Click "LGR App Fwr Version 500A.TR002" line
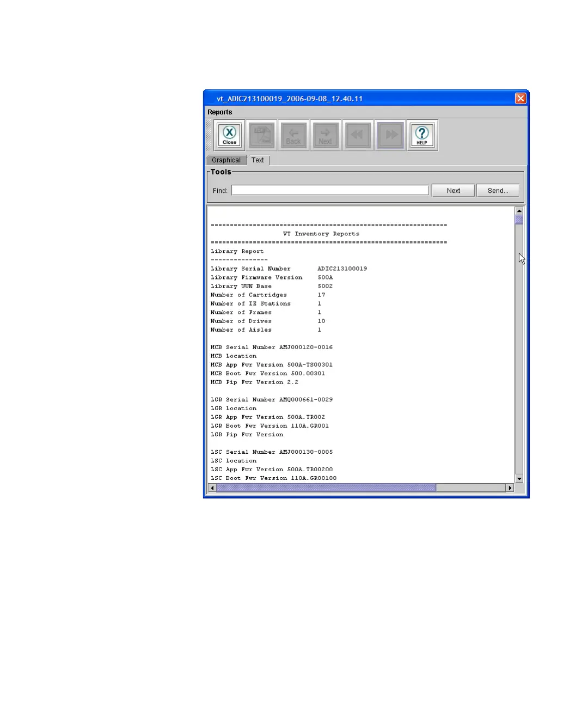Screen dimensions: 588x706 pos(268,417)
